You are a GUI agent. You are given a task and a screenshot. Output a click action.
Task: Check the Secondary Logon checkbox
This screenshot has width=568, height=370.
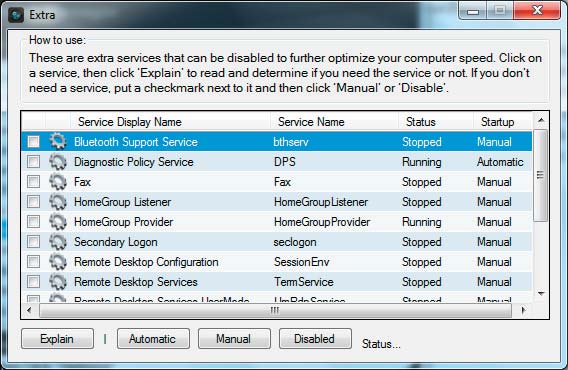click(x=33, y=242)
